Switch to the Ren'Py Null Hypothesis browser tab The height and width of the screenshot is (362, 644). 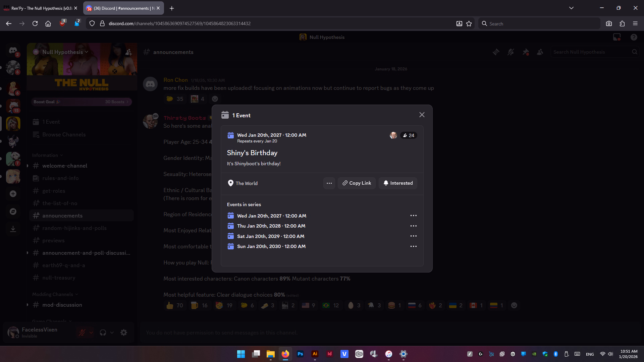(40, 8)
